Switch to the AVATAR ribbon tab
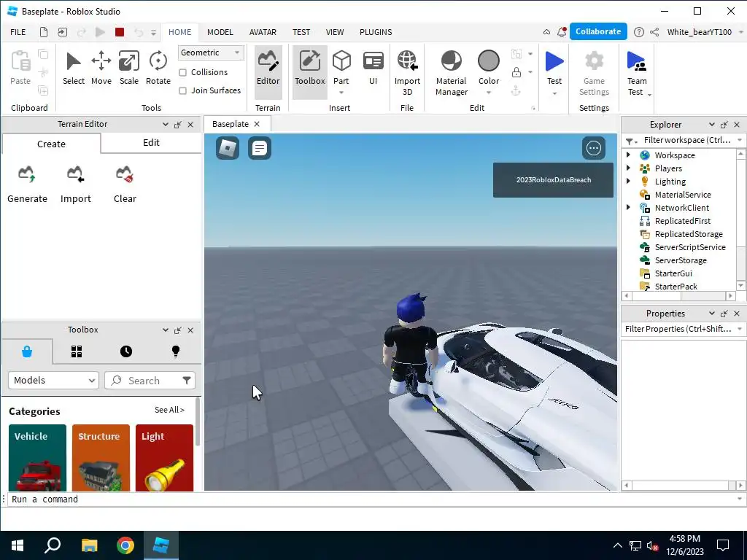The image size is (747, 560). tap(263, 32)
